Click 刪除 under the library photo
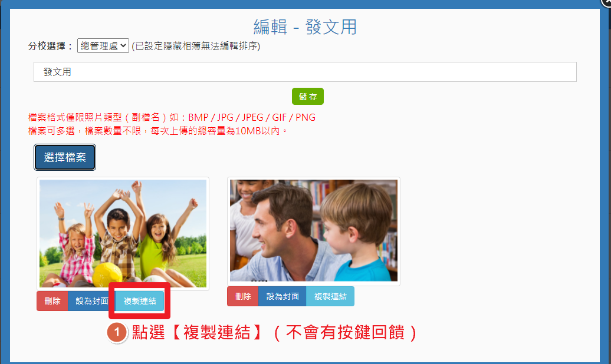Screen dimensions: 611x364 (x=243, y=296)
